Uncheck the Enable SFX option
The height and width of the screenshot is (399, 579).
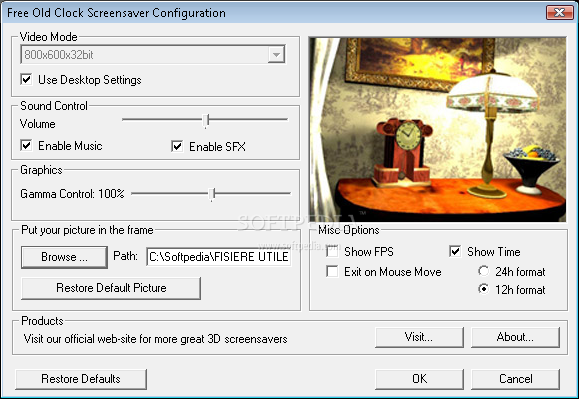point(177,146)
